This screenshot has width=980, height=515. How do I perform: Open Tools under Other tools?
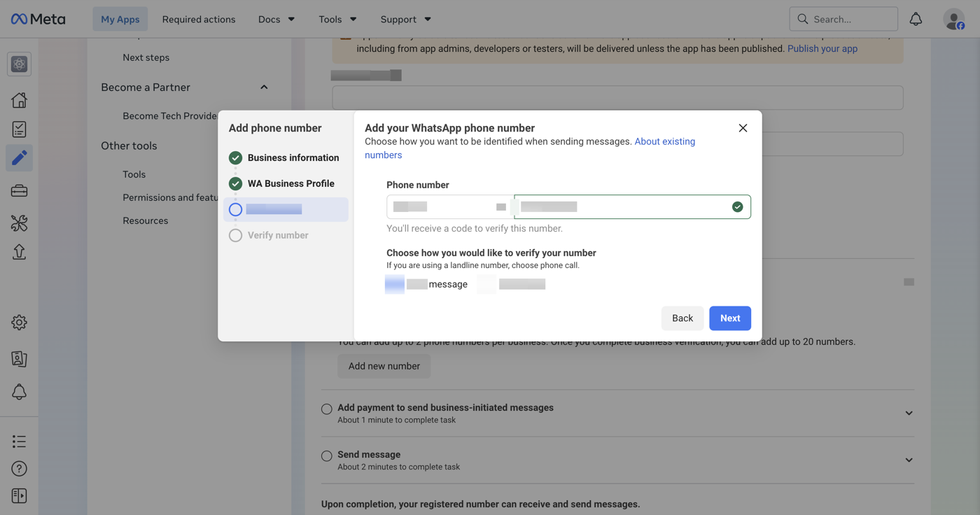point(134,174)
